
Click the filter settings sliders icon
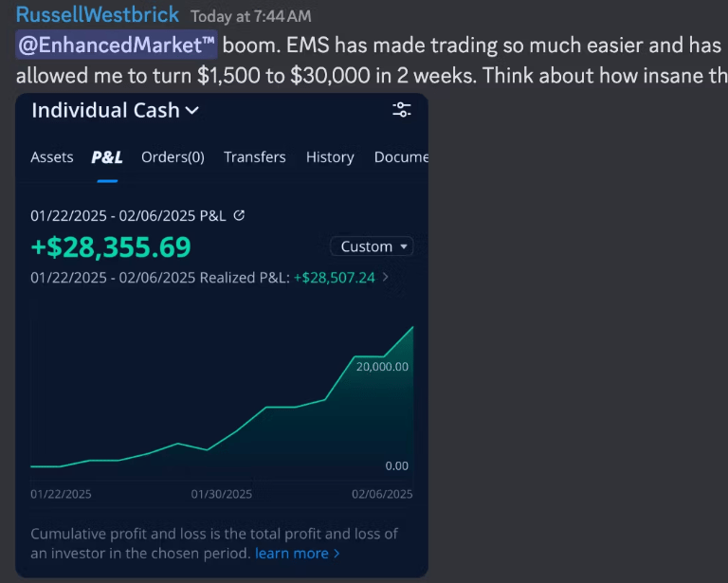pyautogui.click(x=402, y=110)
